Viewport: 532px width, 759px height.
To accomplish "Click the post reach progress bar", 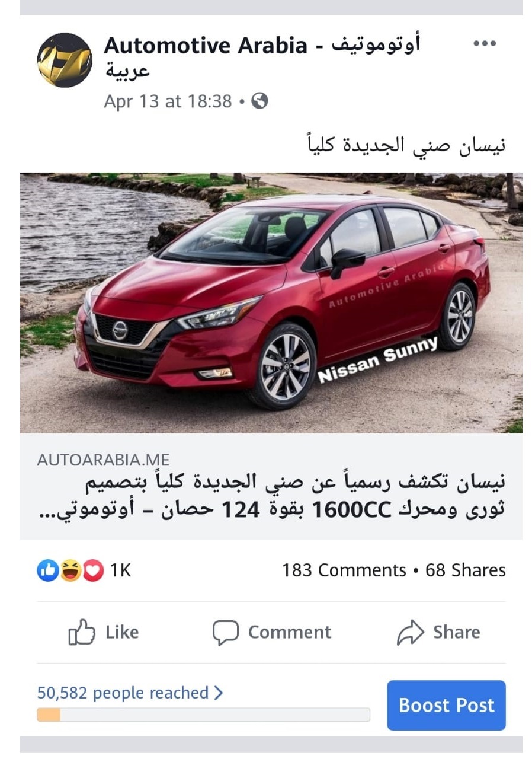I will click(203, 715).
